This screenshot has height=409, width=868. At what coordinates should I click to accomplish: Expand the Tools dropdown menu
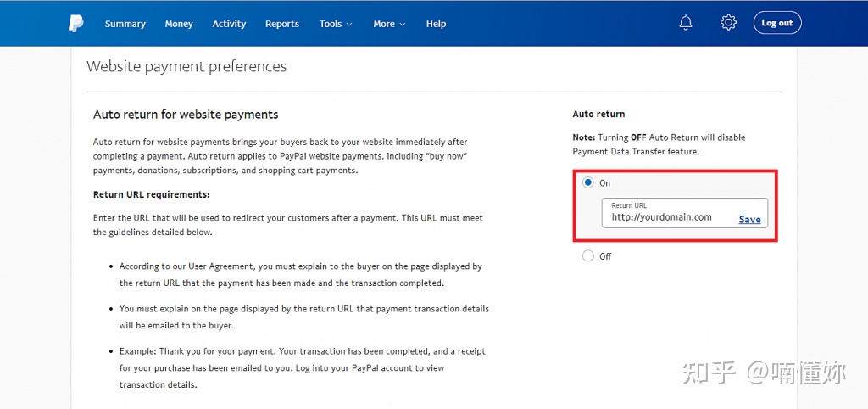336,24
